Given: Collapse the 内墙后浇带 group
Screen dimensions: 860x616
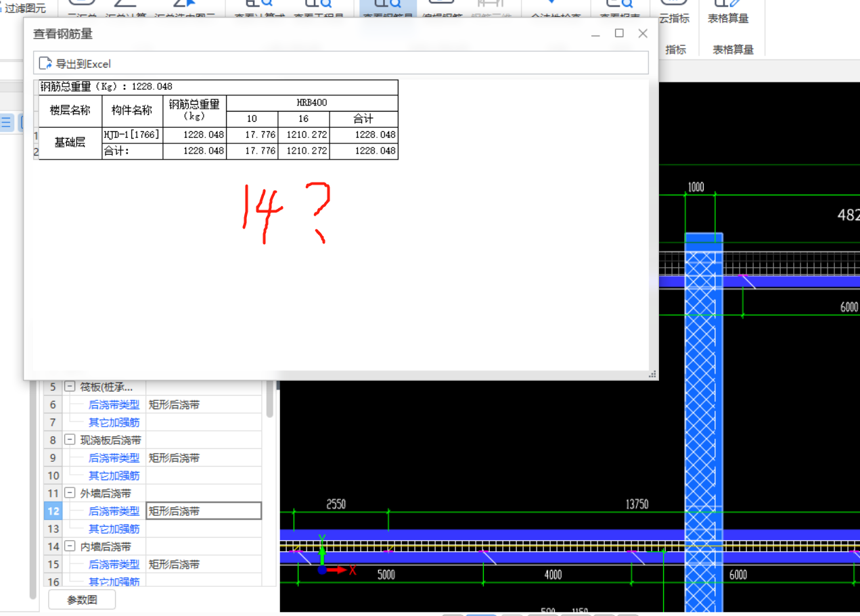Looking at the screenshot, I should click(70, 546).
